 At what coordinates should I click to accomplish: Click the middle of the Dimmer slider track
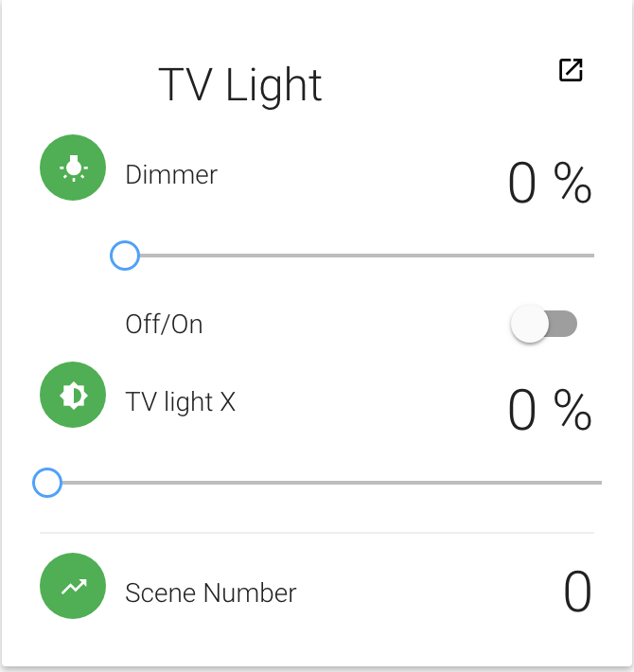[358, 256]
